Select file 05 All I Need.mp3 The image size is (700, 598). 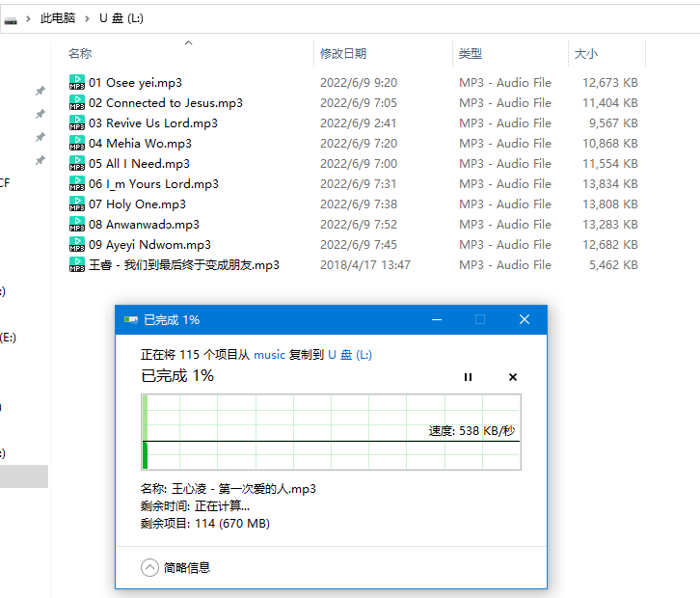[x=139, y=163]
